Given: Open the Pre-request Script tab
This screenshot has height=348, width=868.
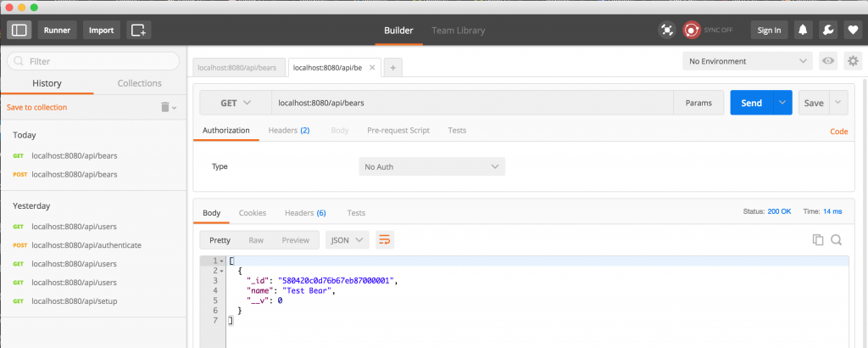Looking at the screenshot, I should tap(398, 130).
